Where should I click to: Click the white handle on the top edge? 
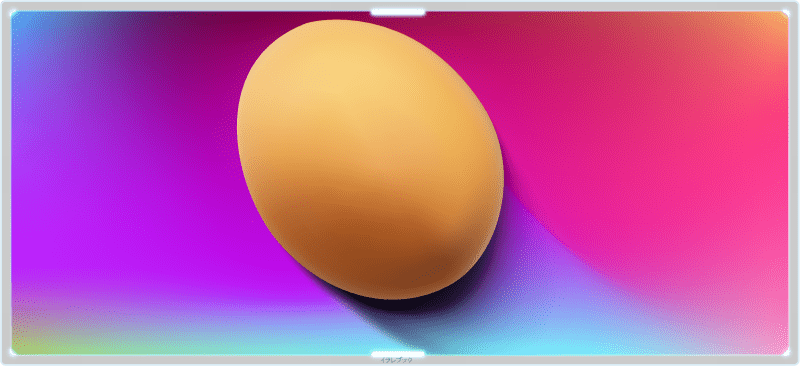398,12
